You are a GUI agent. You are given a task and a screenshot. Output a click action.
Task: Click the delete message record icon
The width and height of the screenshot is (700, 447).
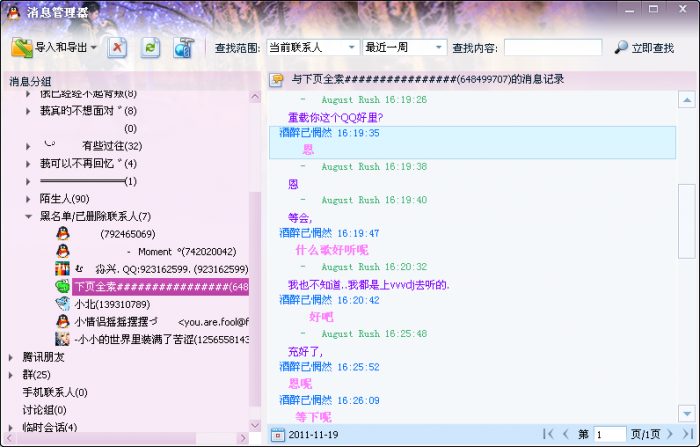coord(117,48)
